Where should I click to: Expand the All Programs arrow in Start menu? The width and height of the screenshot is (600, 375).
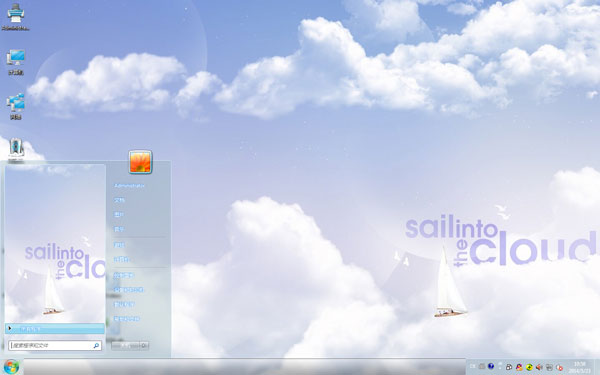54,328
